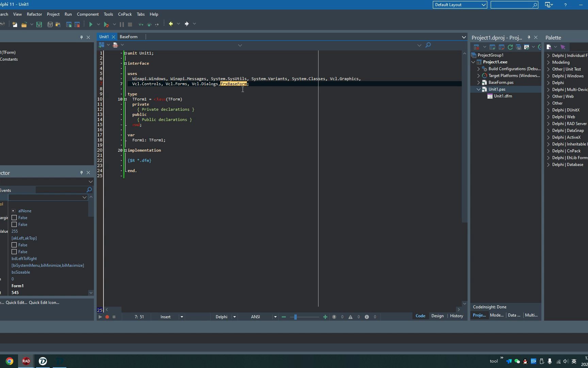Click the purple selection arrow in Palette

click(563, 47)
